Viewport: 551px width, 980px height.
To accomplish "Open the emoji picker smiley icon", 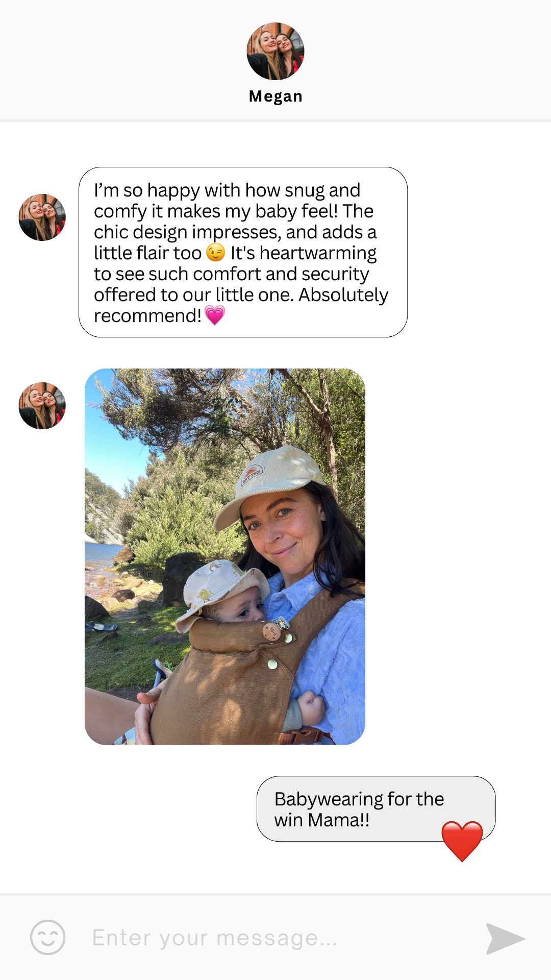I will tap(48, 938).
